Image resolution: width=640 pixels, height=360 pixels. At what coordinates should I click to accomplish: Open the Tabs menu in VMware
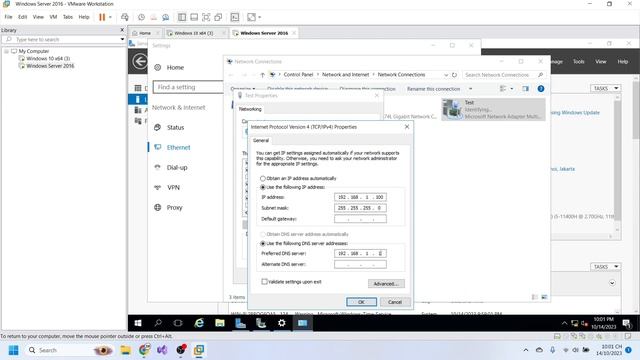tap(68, 17)
